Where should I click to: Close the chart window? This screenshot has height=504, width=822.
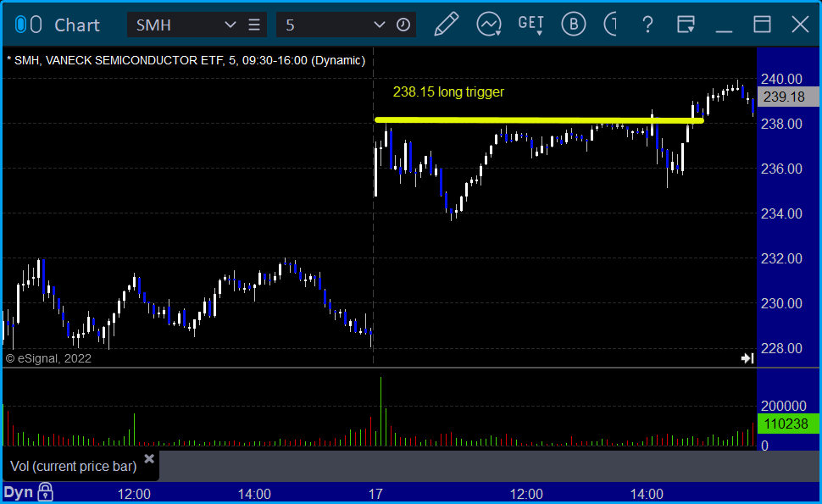[x=801, y=25]
